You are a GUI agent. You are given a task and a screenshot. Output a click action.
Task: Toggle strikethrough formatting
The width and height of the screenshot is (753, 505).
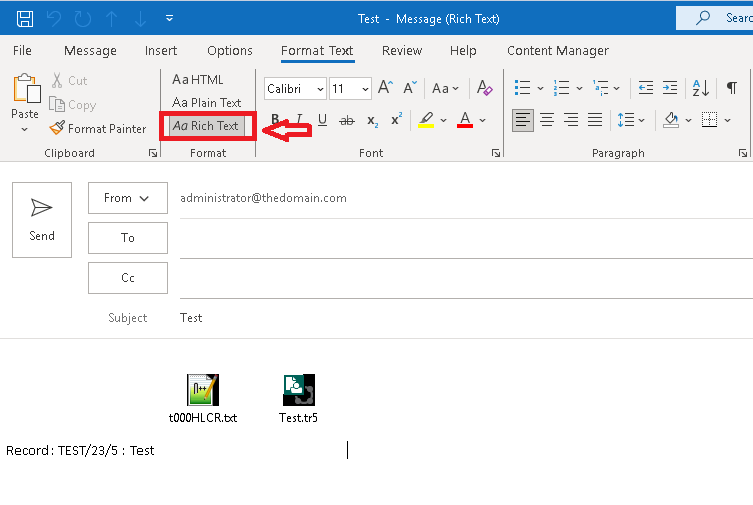pos(347,121)
